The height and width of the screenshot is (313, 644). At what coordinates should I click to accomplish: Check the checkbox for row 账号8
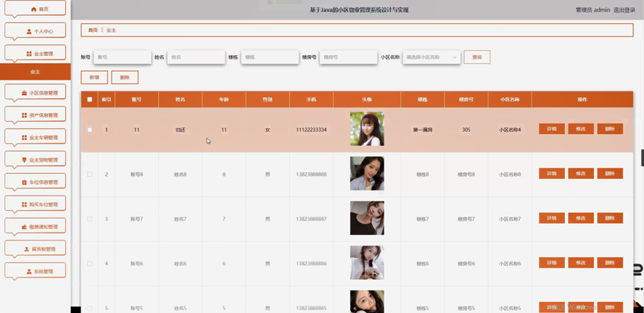click(x=89, y=175)
